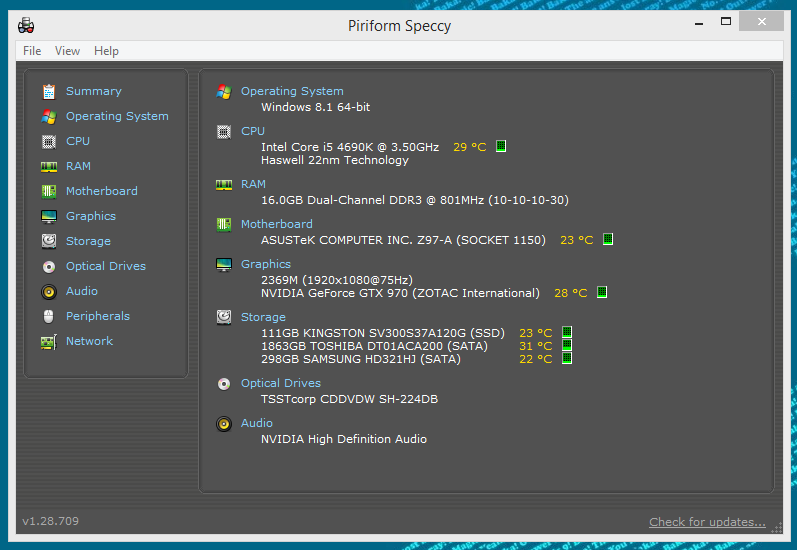Click the Graphics heading link in summary

[x=266, y=264]
